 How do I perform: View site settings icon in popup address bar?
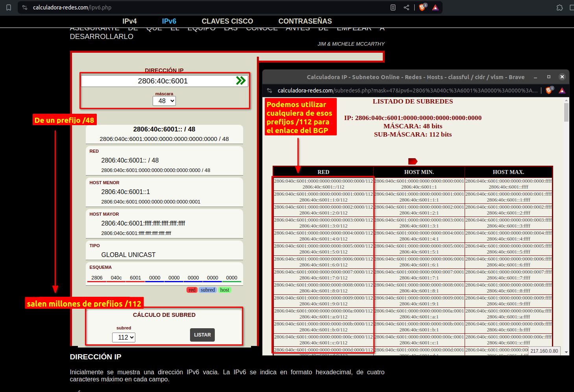click(x=269, y=91)
